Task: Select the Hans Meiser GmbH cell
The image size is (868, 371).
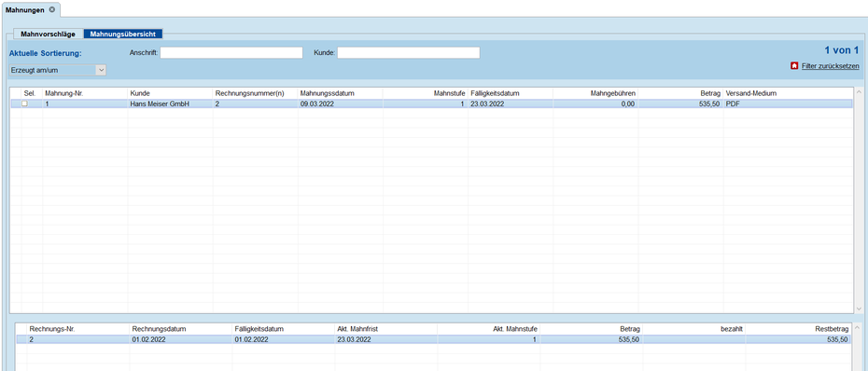Action: point(171,103)
